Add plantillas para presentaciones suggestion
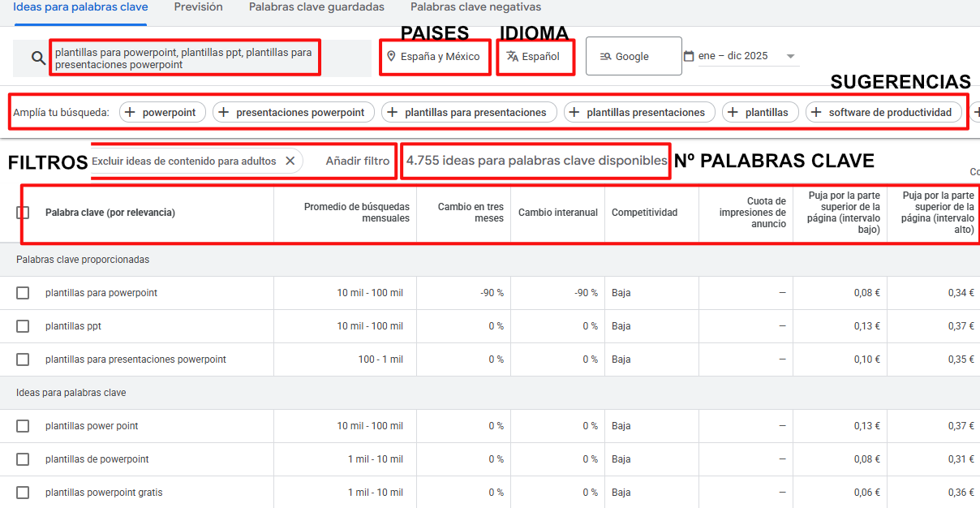This screenshot has height=508, width=980. click(469, 112)
